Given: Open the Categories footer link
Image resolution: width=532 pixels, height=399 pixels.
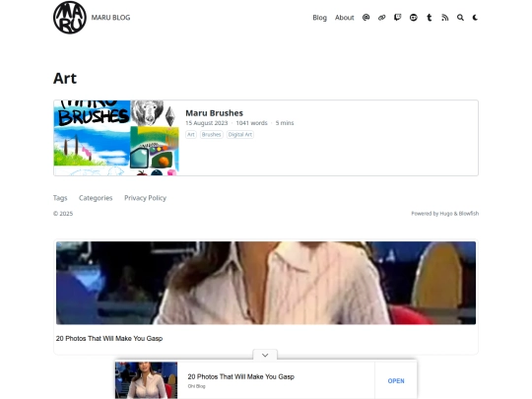Looking at the screenshot, I should click(96, 198).
